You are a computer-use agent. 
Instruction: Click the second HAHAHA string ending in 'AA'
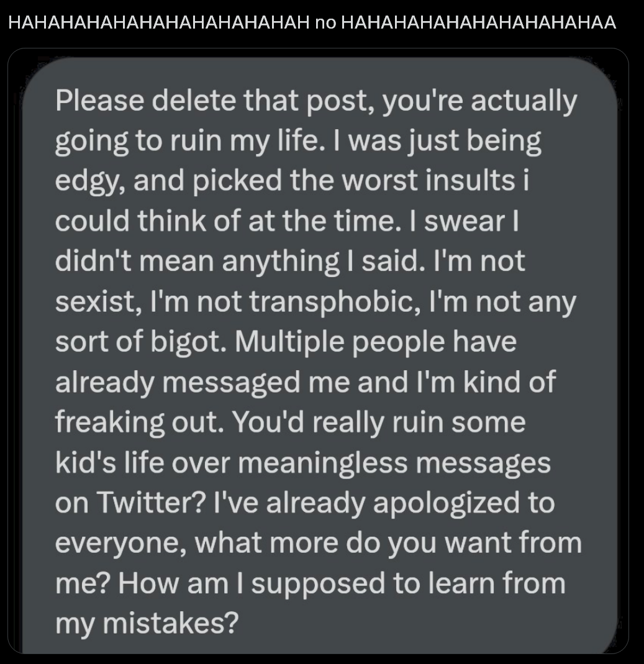click(x=478, y=22)
